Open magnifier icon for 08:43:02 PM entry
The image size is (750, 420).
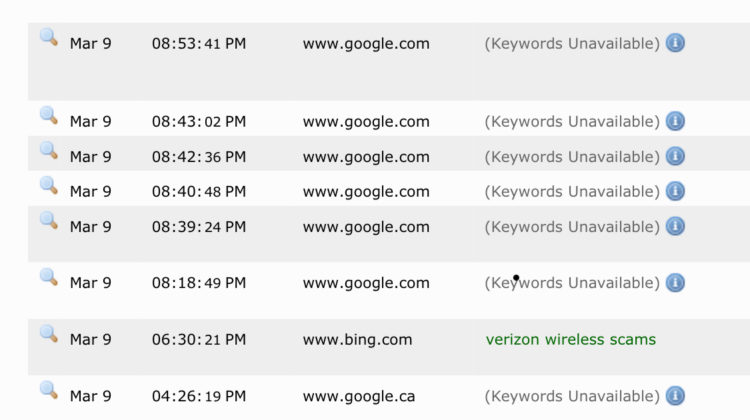point(49,115)
